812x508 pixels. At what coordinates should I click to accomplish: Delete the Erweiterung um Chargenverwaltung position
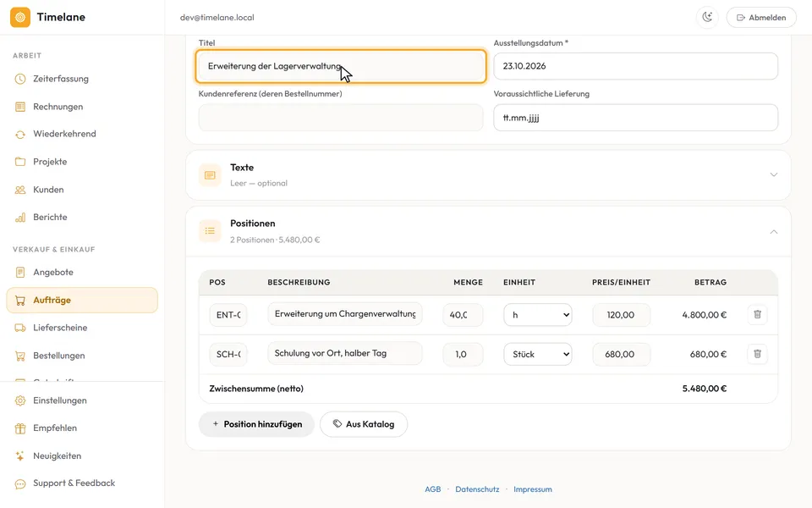tap(757, 314)
